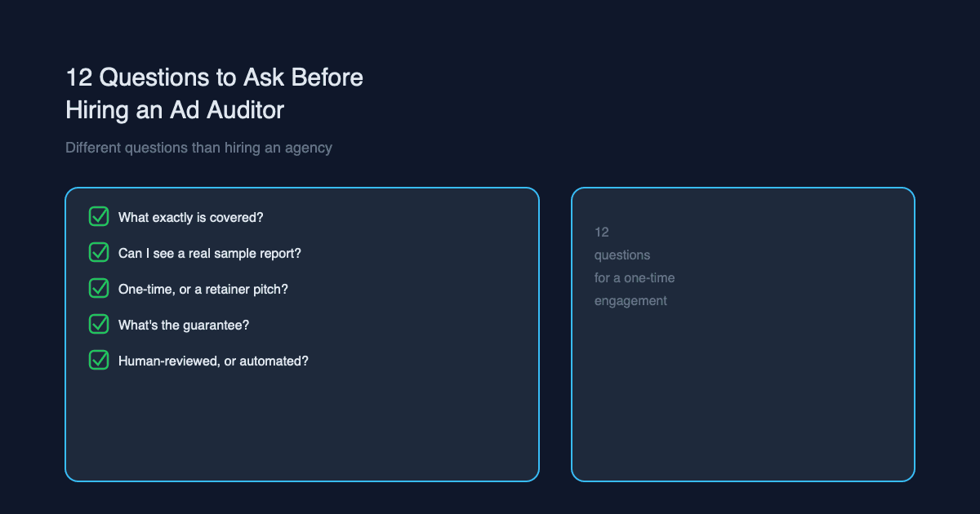980x514 pixels.
Task: Toggle checkbox beside 'One-time, or a retainer pitch?'
Action: 99,288
